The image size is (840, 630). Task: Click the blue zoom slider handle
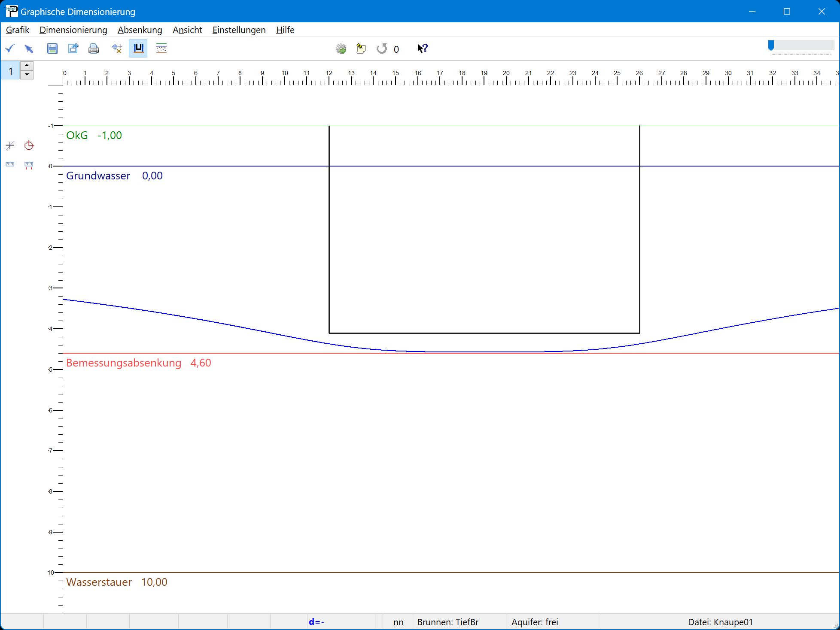[x=771, y=45]
